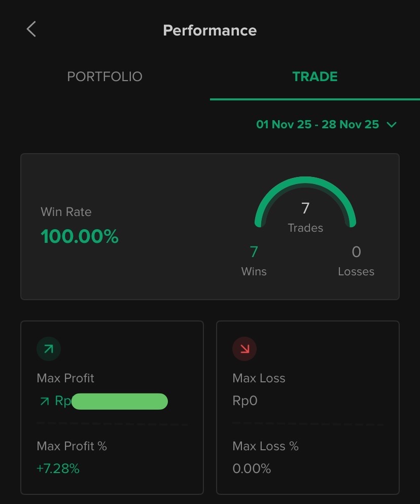Click the green Max Profit arrow icon
The width and height of the screenshot is (420, 504).
coord(49,349)
